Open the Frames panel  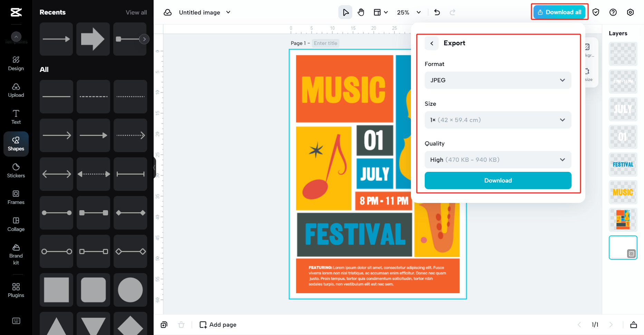coord(16,197)
